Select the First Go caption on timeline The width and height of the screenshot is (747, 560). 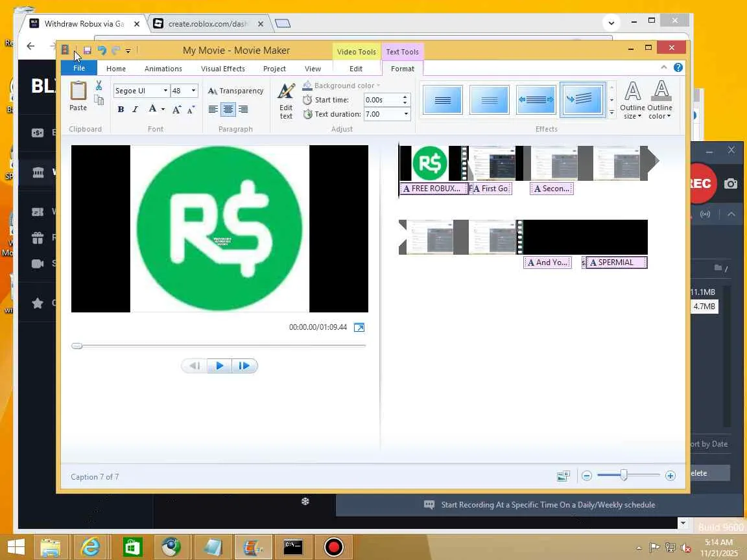pyautogui.click(x=492, y=189)
